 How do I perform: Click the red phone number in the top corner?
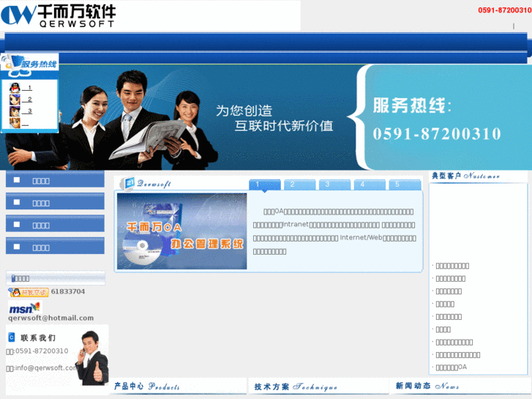[x=505, y=10]
